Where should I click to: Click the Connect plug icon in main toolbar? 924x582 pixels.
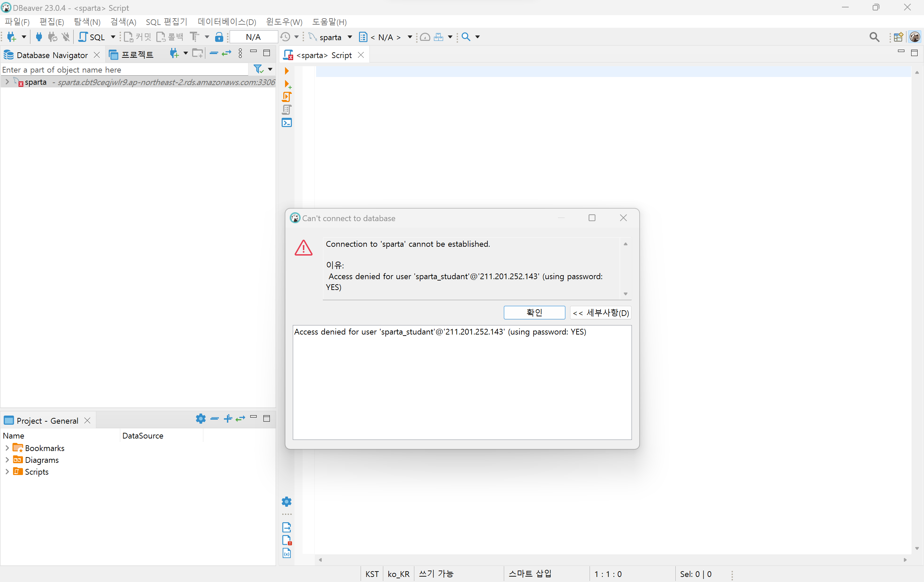point(38,37)
